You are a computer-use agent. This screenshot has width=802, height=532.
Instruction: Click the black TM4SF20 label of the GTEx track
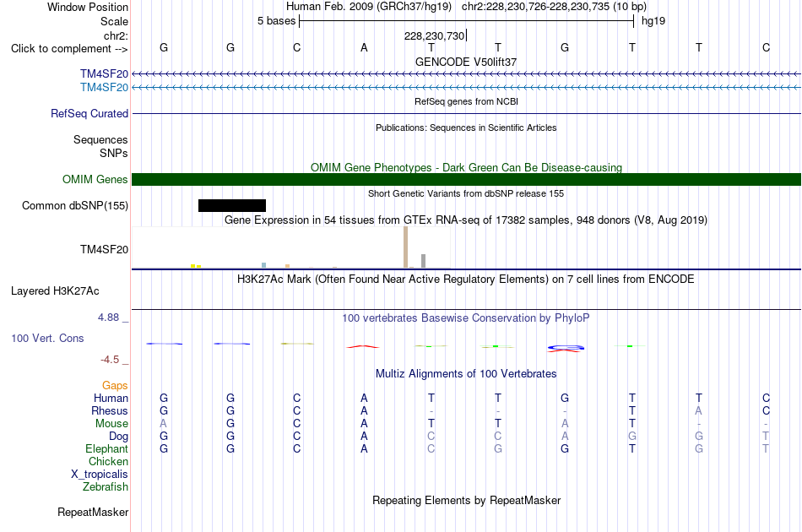(104, 250)
